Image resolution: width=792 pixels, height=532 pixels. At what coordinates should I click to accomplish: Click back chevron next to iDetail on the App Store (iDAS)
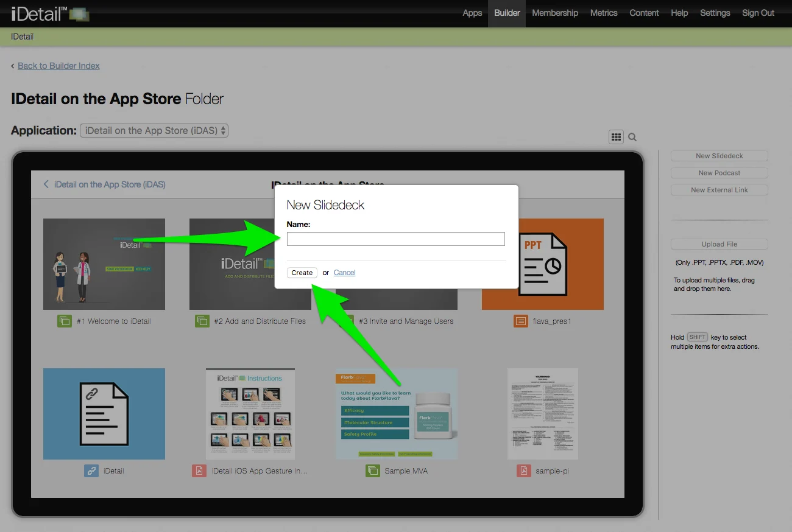point(46,184)
